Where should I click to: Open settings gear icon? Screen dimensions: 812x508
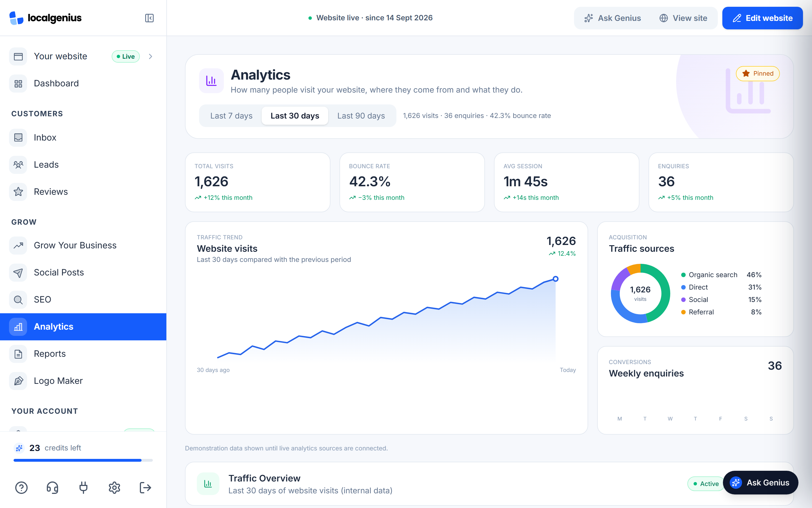pos(114,487)
